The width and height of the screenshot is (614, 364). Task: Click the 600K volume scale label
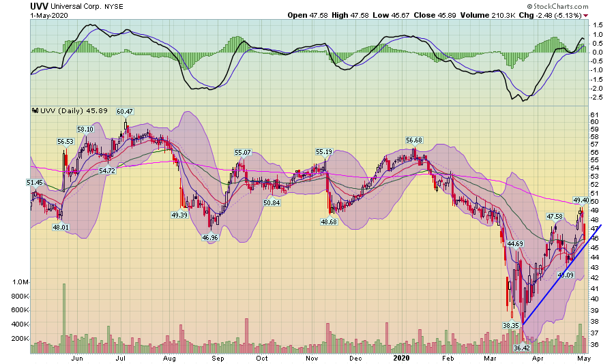(20, 310)
